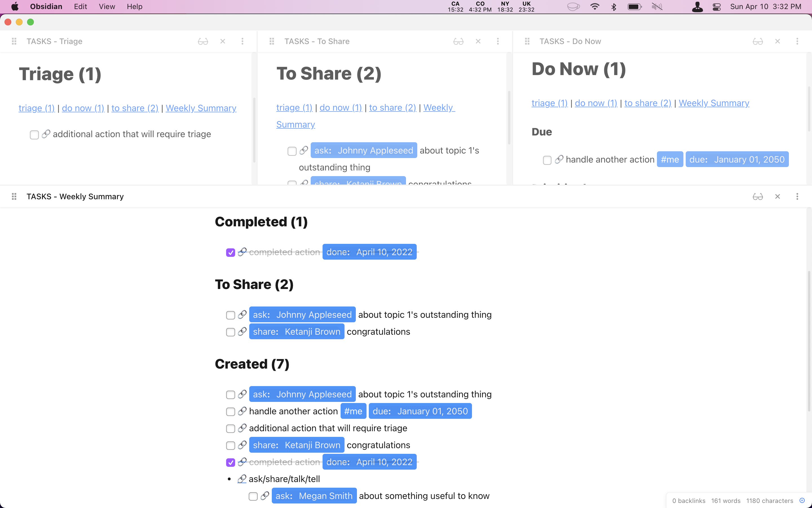Open link icon beside completed action under Completed

[242, 252]
